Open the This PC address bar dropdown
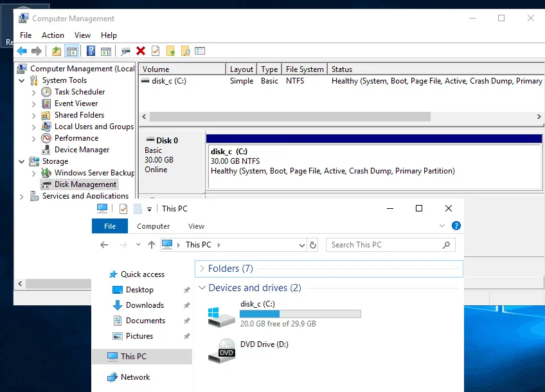545x392 pixels. tap(301, 245)
